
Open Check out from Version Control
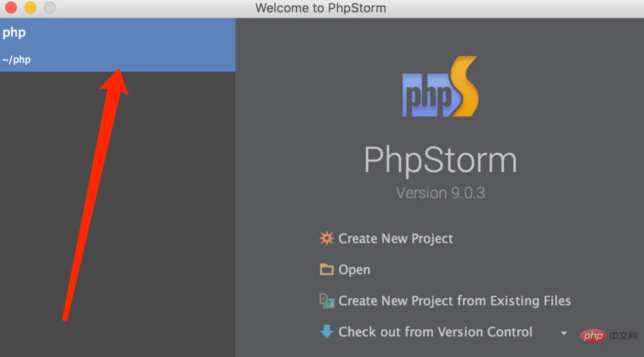point(436,332)
